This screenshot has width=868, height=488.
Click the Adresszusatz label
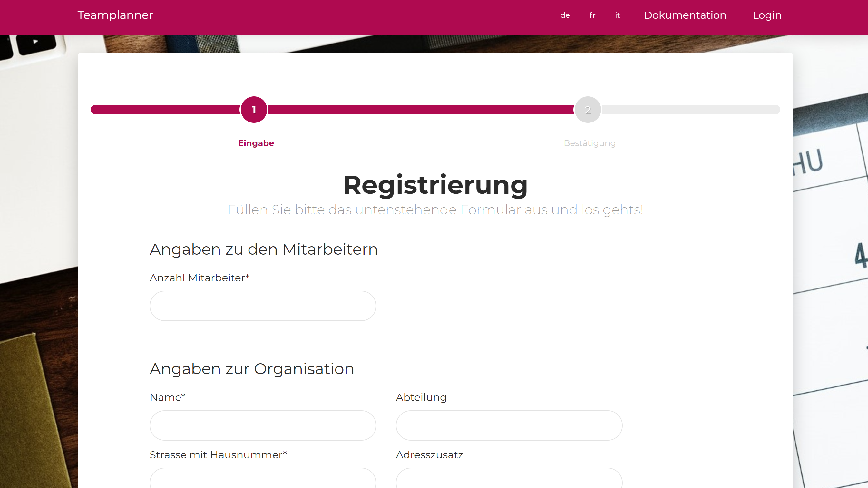click(x=429, y=454)
